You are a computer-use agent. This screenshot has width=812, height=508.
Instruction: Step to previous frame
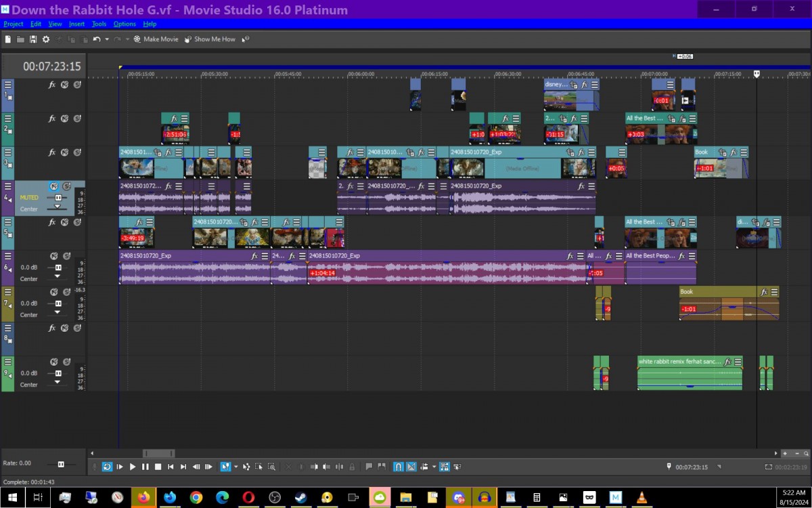click(x=196, y=467)
